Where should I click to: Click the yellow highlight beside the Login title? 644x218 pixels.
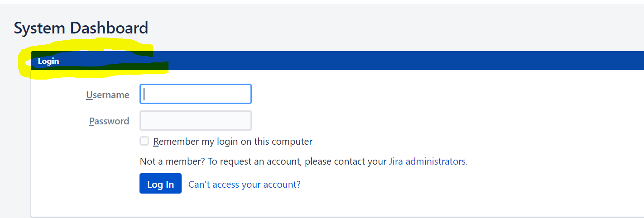pyautogui.click(x=24, y=63)
